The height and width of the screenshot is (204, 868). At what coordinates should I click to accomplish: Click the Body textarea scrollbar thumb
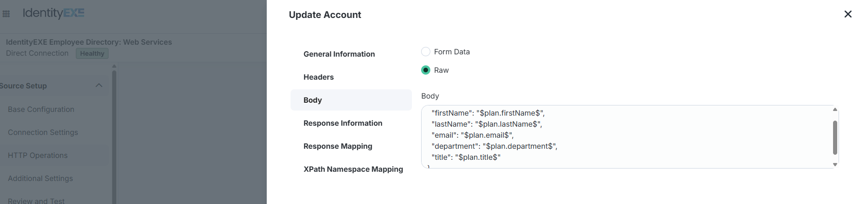835,137
